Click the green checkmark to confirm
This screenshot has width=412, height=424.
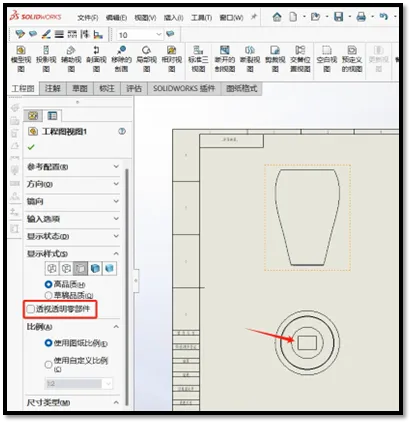point(31,147)
